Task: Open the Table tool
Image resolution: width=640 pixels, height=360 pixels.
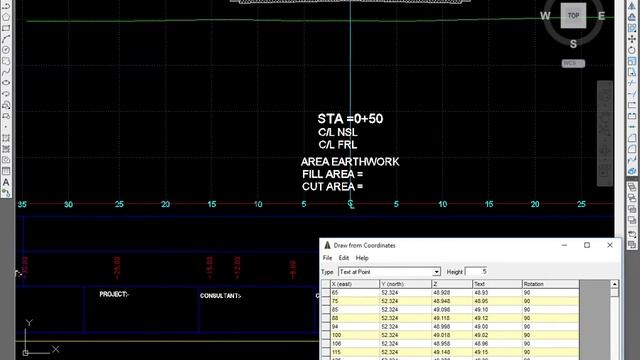Action: pyautogui.click(x=6, y=171)
